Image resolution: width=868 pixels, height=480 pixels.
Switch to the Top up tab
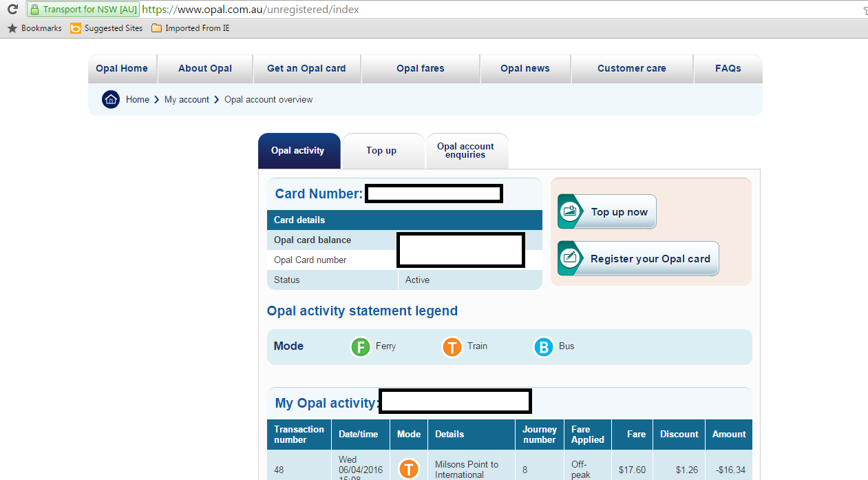click(383, 151)
